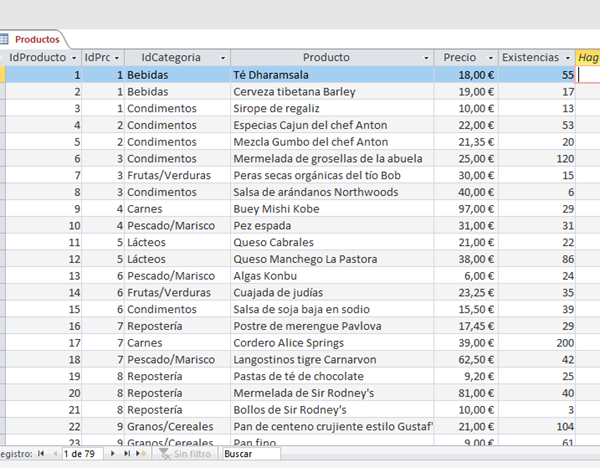This screenshot has width=600, height=468.
Task: Open Precio column filter dropdown
Action: [490, 58]
